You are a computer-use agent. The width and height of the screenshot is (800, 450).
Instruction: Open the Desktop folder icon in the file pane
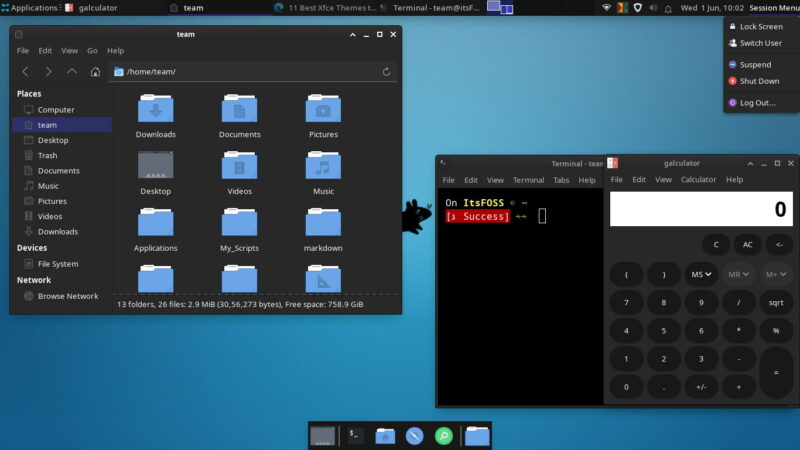pyautogui.click(x=156, y=165)
